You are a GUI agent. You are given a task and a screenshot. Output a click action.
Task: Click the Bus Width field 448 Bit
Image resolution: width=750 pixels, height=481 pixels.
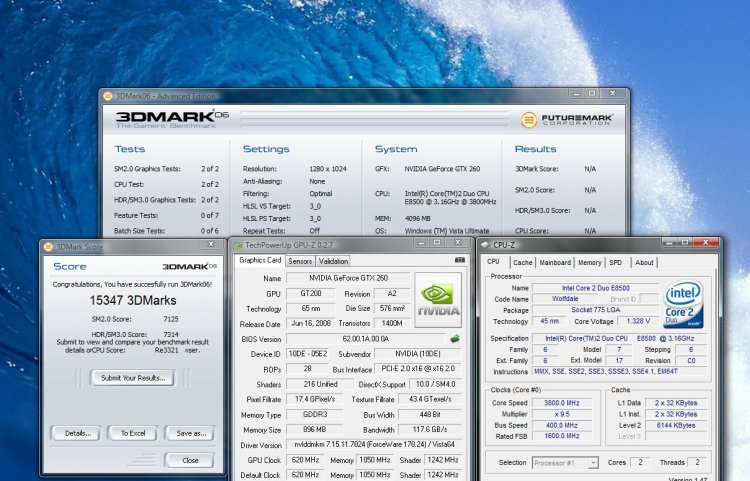430,415
